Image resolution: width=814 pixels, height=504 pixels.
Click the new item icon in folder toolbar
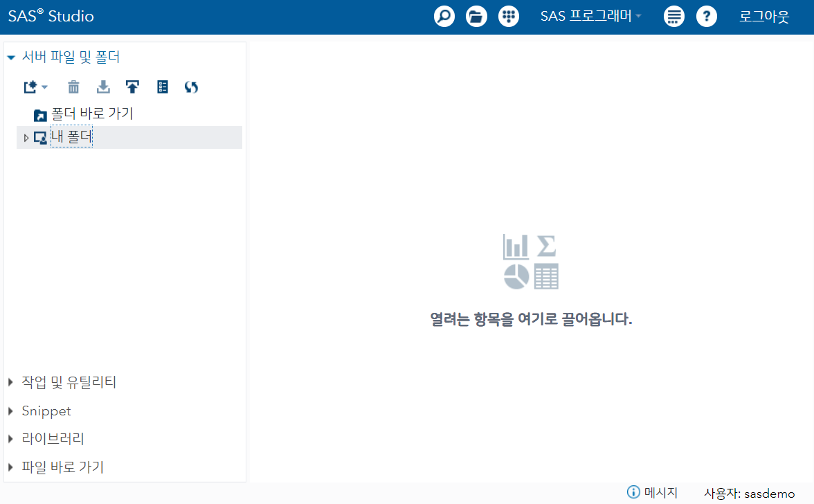click(30, 87)
